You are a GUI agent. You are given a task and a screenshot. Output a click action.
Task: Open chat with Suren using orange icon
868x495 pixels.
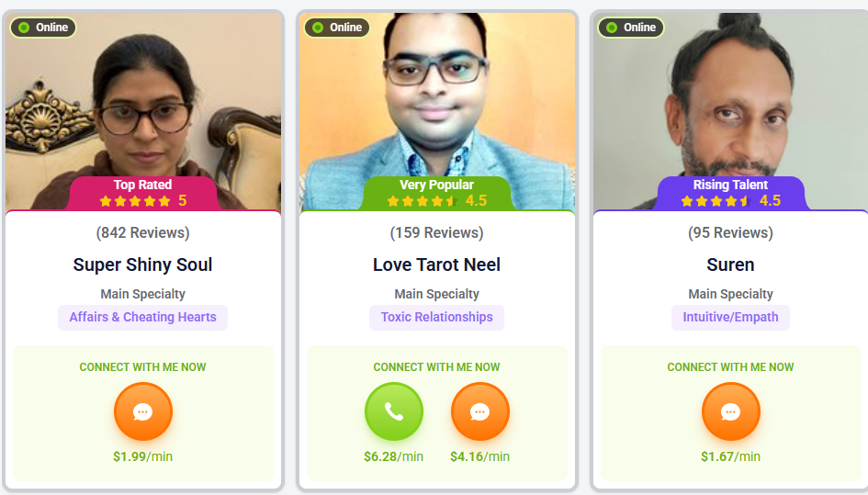[731, 411]
